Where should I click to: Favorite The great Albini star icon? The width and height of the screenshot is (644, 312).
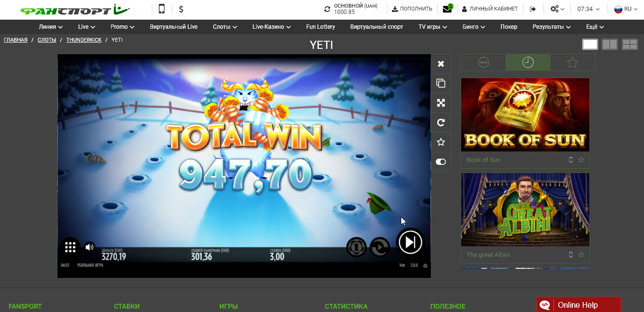581,255
